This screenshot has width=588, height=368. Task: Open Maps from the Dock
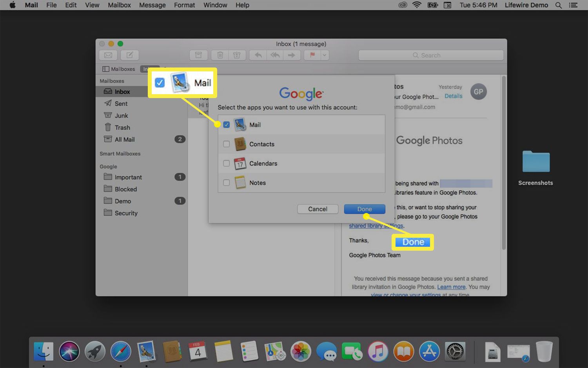coord(275,351)
